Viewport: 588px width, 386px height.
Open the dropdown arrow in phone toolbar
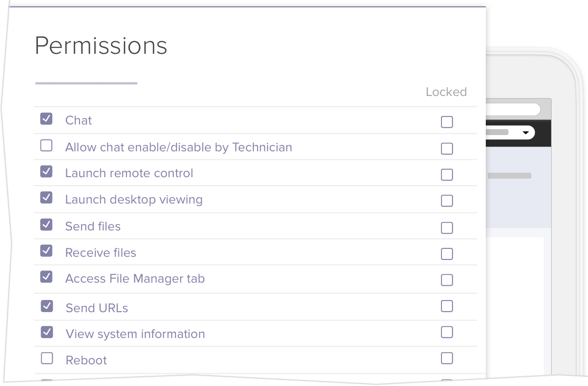coord(525,132)
